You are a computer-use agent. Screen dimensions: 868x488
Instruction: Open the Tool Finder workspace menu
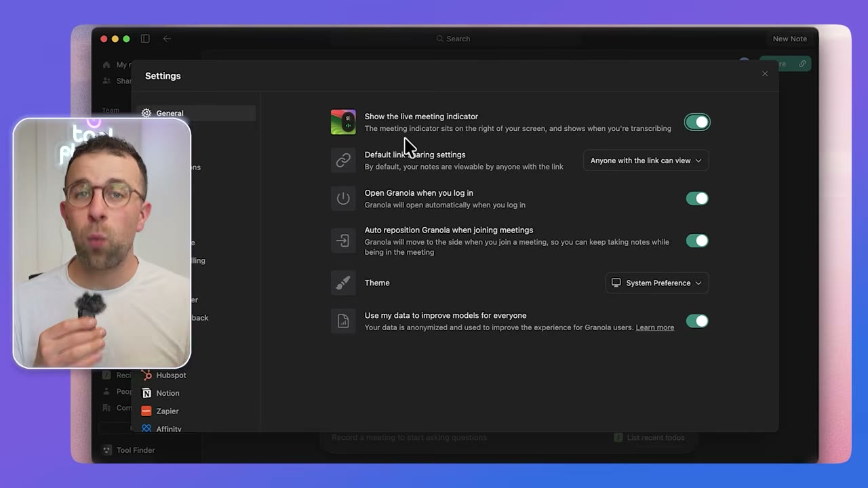click(x=129, y=450)
